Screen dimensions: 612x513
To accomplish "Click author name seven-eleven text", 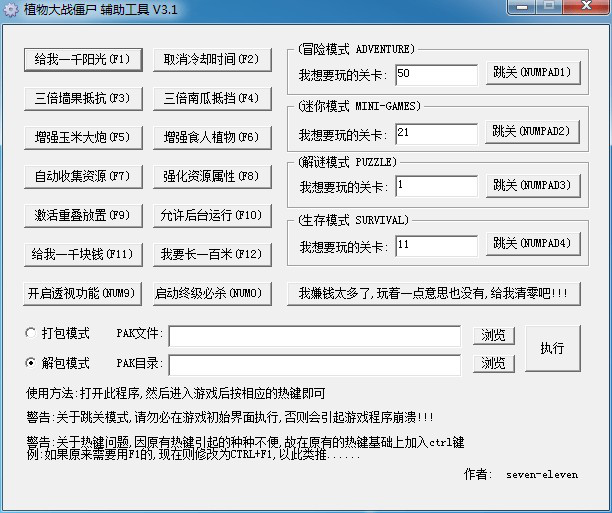I will coord(542,475).
